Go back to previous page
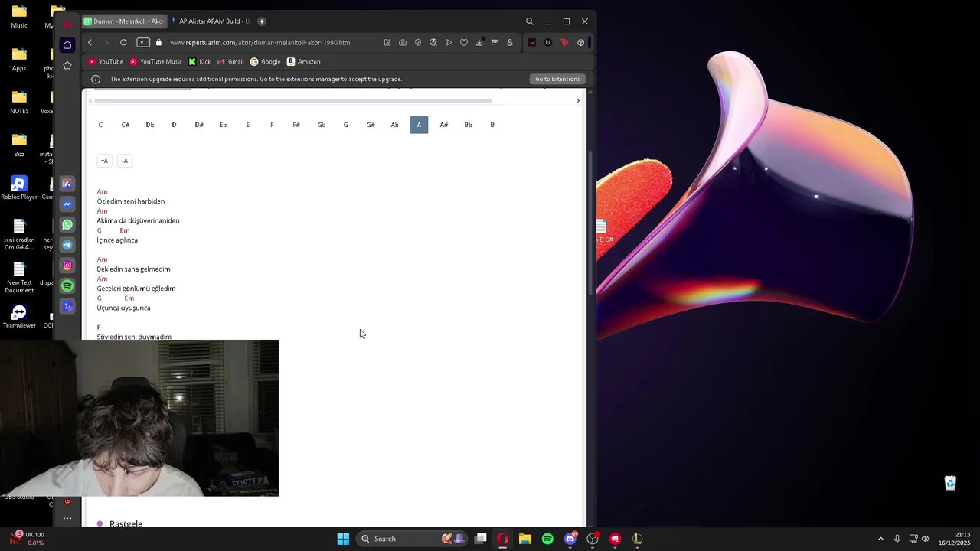This screenshot has width=980, height=551. (x=90, y=42)
